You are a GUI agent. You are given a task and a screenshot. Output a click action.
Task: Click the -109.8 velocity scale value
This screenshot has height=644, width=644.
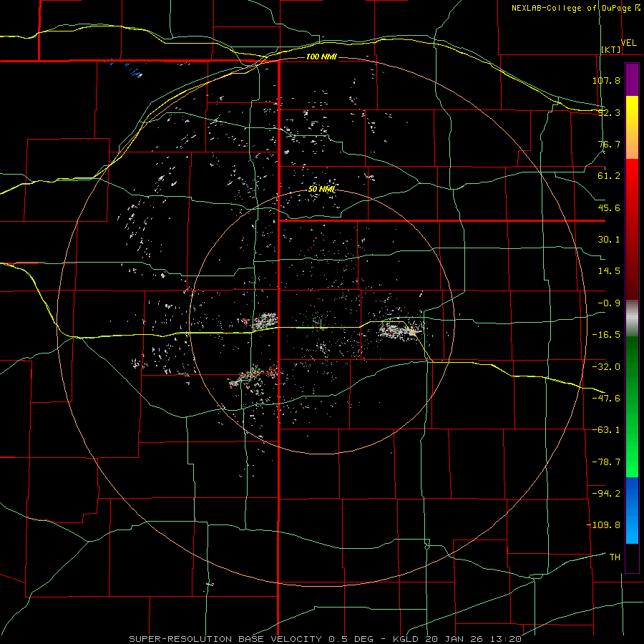[603, 525]
